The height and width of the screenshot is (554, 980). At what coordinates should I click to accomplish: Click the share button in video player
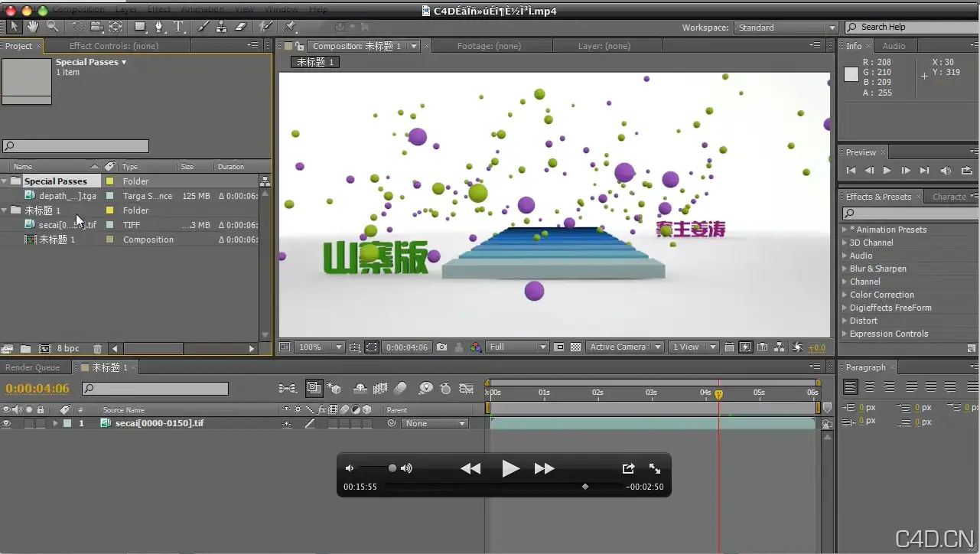[628, 468]
